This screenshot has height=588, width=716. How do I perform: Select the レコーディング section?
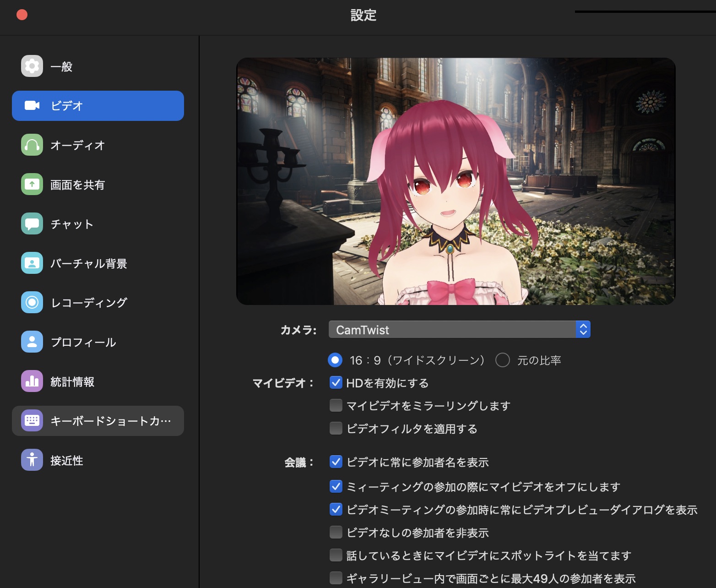click(98, 303)
